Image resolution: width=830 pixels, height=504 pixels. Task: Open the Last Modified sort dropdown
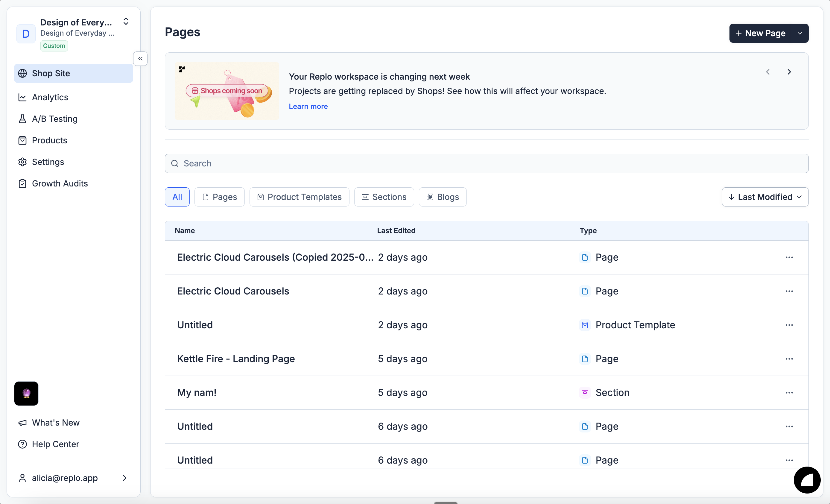765,197
